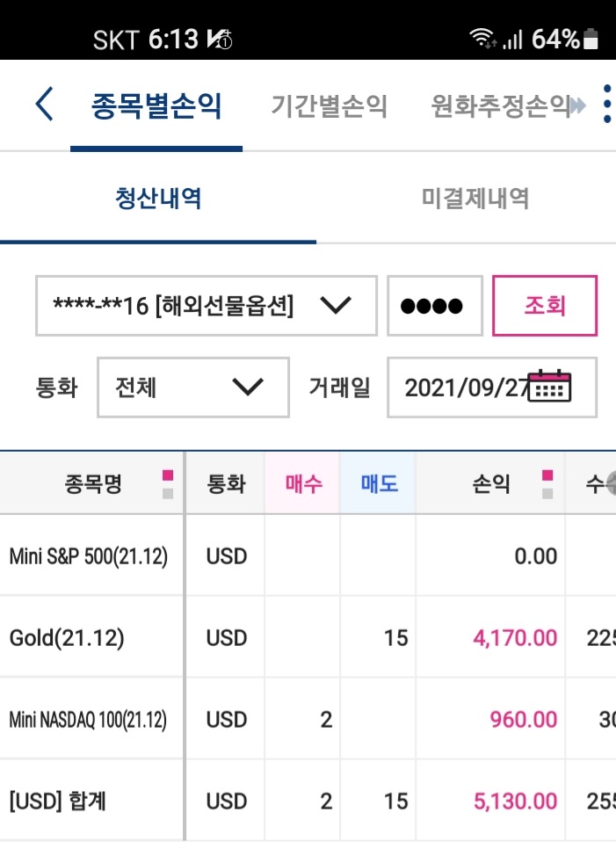The width and height of the screenshot is (616, 856).
Task: Open the calendar date picker icon
Action: click(x=550, y=387)
